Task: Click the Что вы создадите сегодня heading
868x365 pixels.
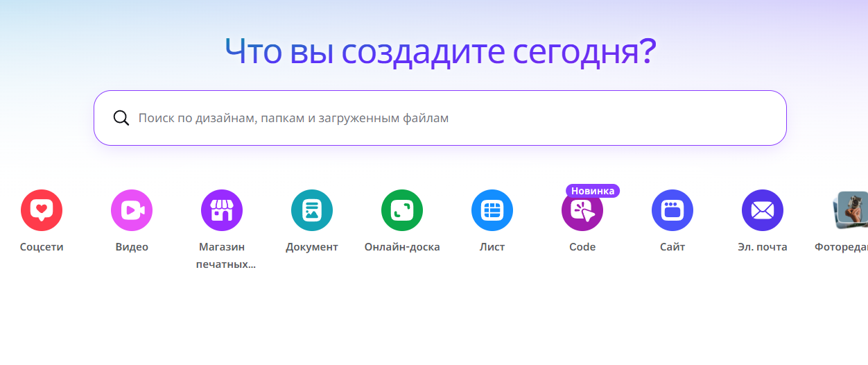Action: pos(440,51)
